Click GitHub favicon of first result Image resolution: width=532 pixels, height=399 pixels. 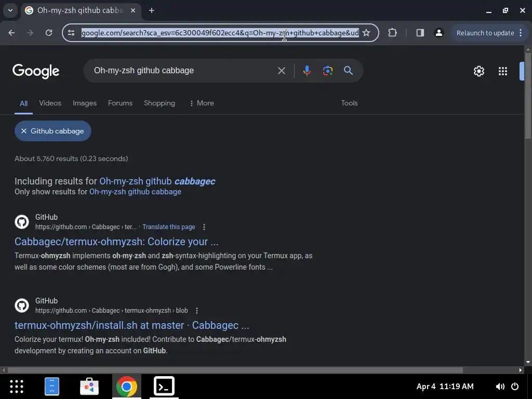pos(22,222)
